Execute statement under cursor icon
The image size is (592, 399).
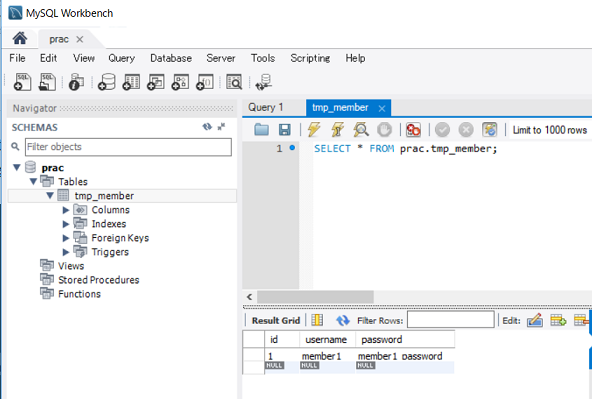[338, 129]
